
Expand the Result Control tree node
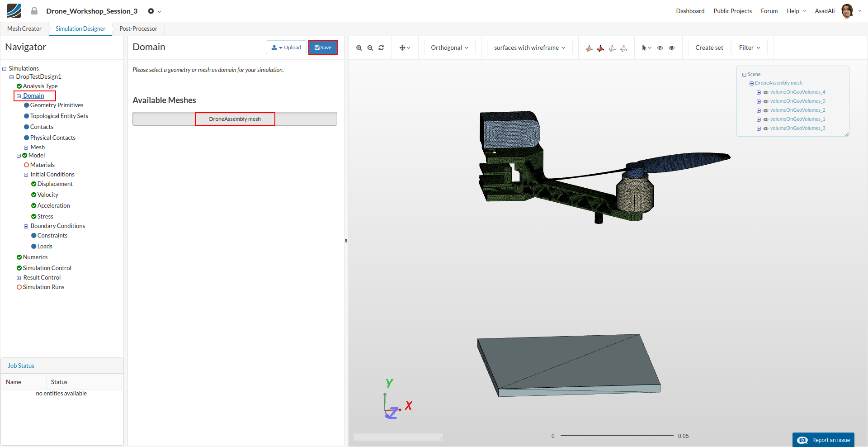(19, 278)
